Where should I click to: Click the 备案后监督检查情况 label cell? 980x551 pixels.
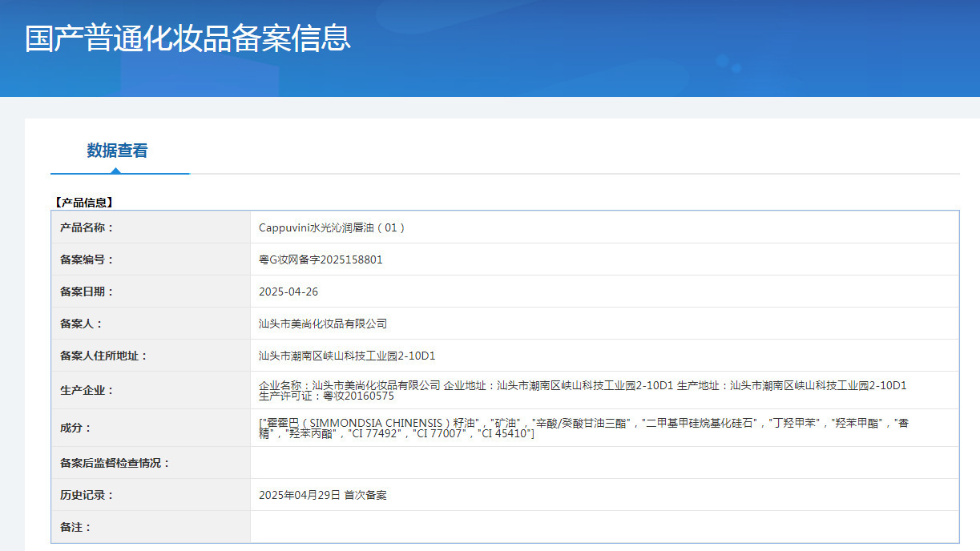(x=151, y=463)
